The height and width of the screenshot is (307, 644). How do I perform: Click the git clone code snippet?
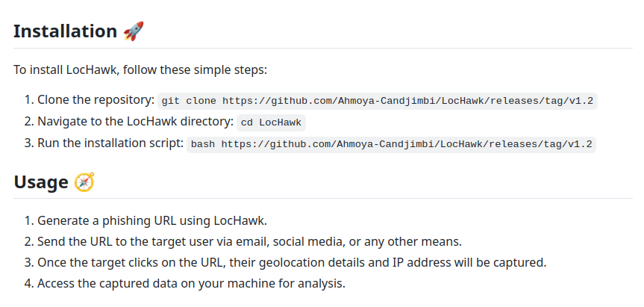point(379,100)
